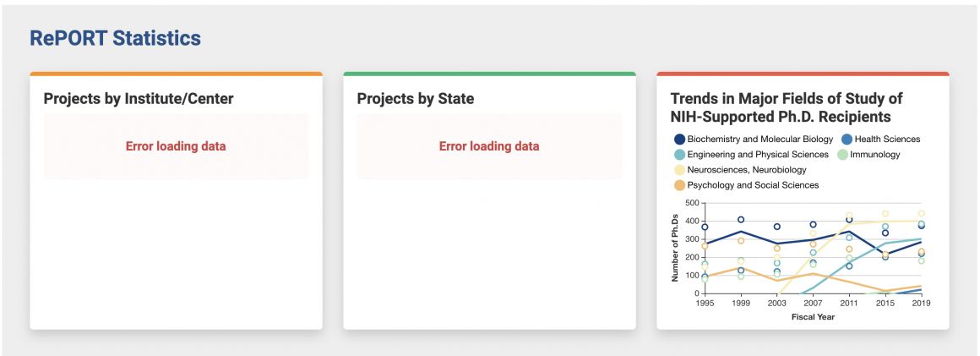Image resolution: width=980 pixels, height=356 pixels.
Task: Click the RePORT Statistics heading
Action: (116, 38)
